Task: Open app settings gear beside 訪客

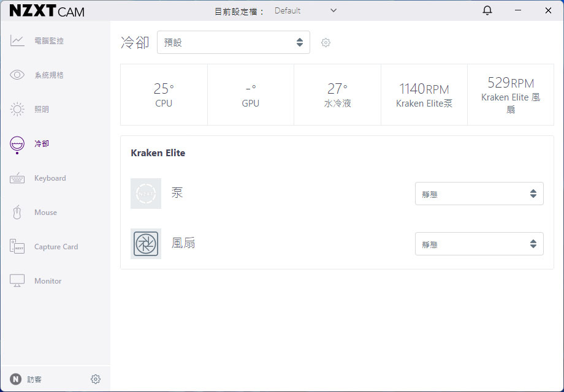Action: (95, 379)
